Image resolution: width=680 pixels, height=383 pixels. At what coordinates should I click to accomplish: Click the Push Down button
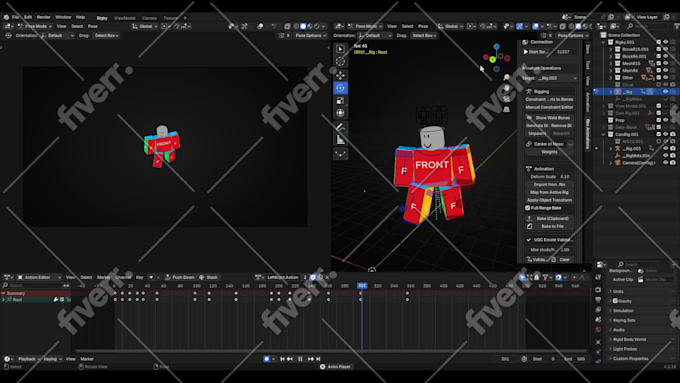180,278
